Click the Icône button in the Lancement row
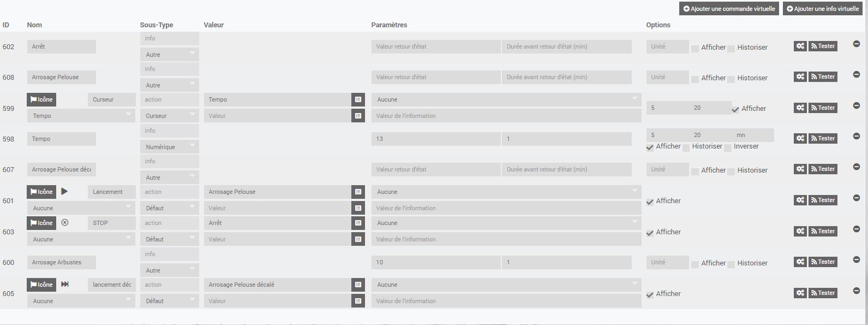The image size is (868, 325). pyautogui.click(x=41, y=192)
